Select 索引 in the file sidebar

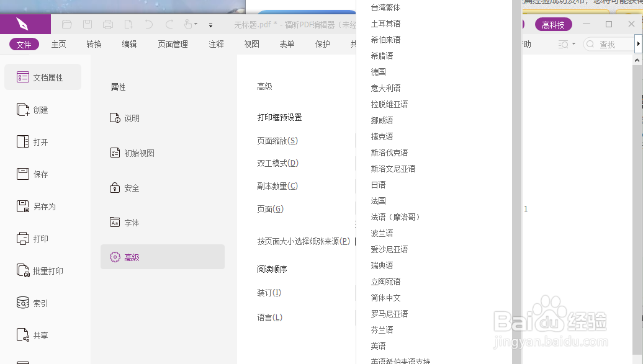tap(32, 303)
